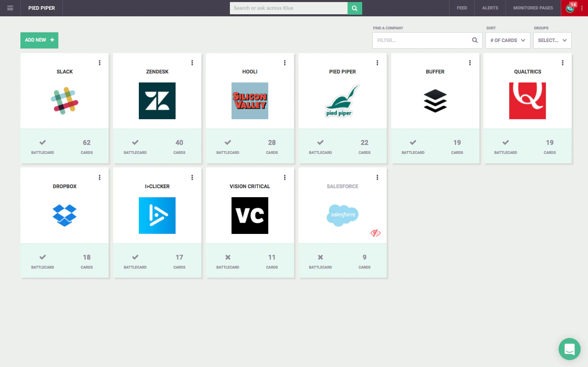Open Zendesk's 40 cards link
This screenshot has width=588, height=367.
click(x=179, y=146)
